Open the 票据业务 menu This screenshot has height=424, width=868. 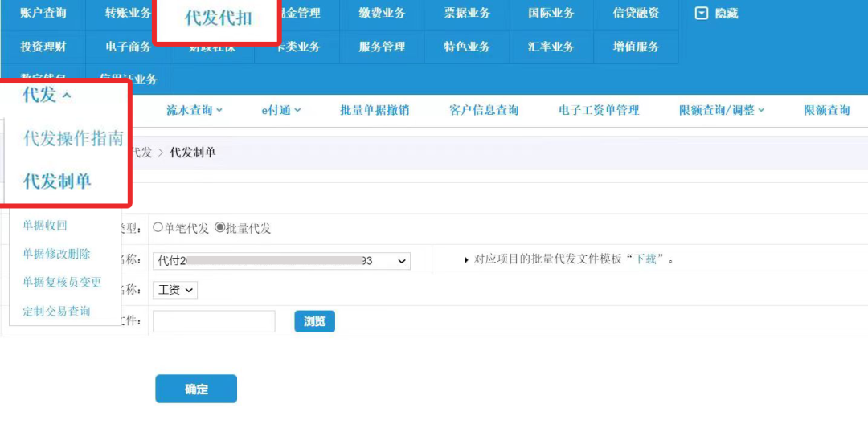467,14
